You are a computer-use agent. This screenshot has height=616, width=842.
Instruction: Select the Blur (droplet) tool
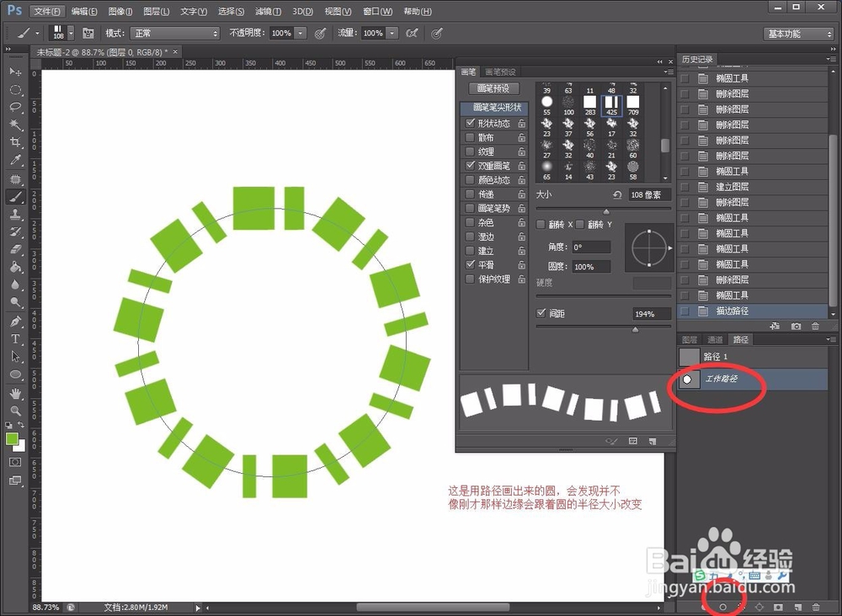coord(15,285)
